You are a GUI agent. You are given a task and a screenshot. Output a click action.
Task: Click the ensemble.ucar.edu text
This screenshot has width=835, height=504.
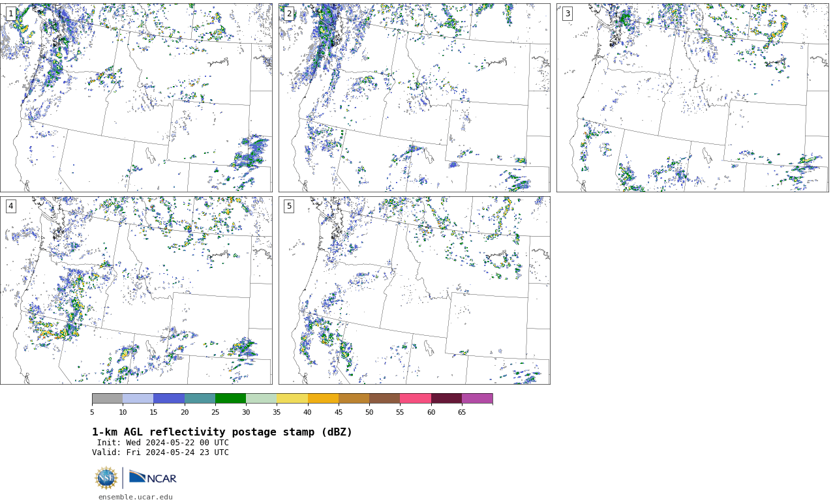(136, 497)
